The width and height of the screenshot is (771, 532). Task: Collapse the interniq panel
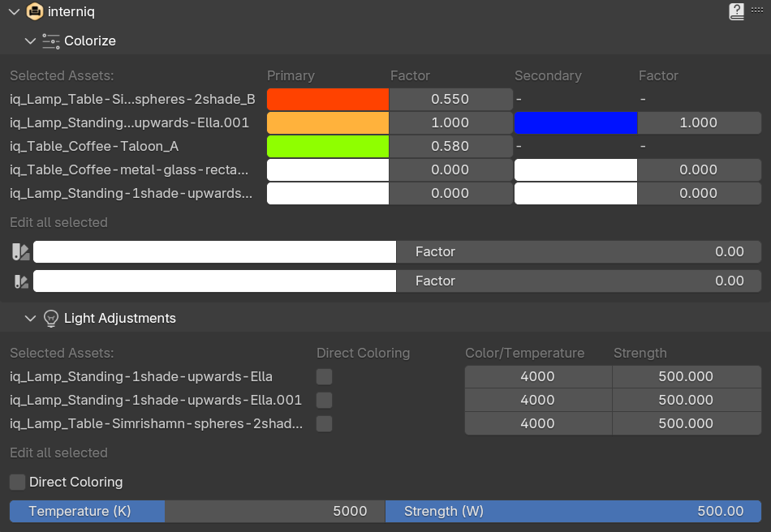pos(13,11)
